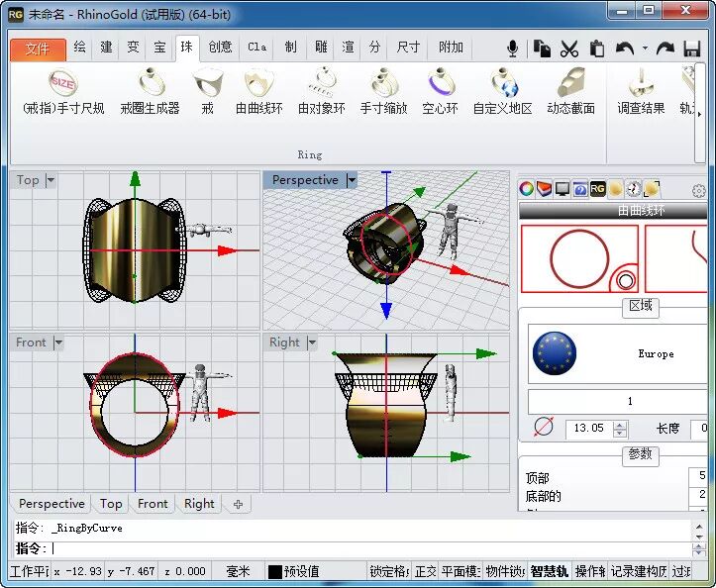Expand the ribbon with the right overflow arrow
Screen dimensions: 716x588
pyautogui.click(x=699, y=114)
